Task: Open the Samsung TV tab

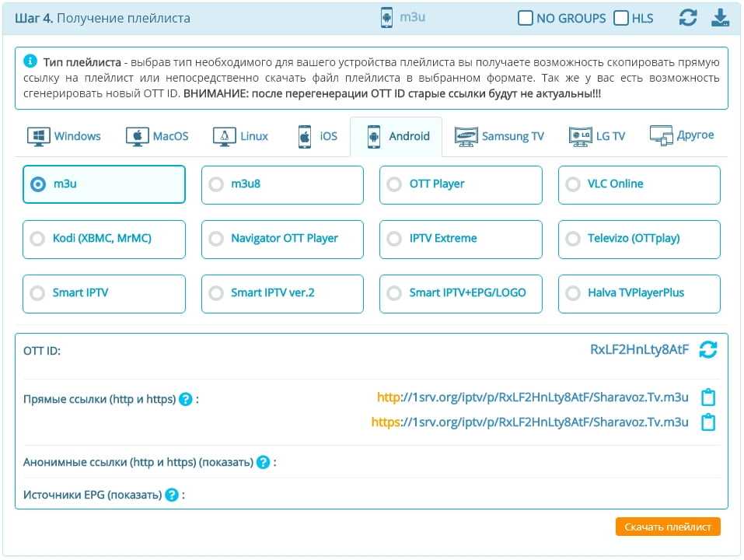Action: coord(499,136)
